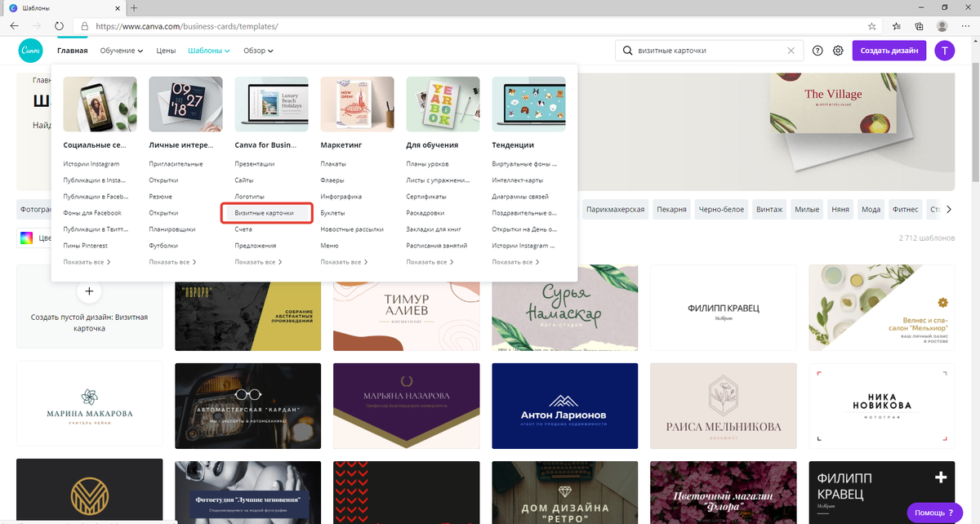
Task: Expand Показать все under Личные интересы
Action: pyautogui.click(x=172, y=262)
